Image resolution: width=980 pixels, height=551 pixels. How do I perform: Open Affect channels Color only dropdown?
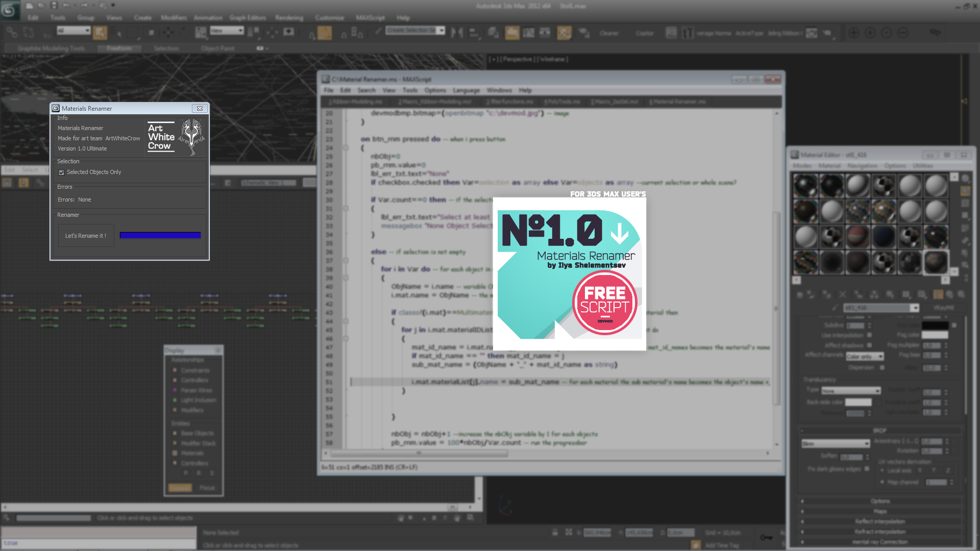865,357
